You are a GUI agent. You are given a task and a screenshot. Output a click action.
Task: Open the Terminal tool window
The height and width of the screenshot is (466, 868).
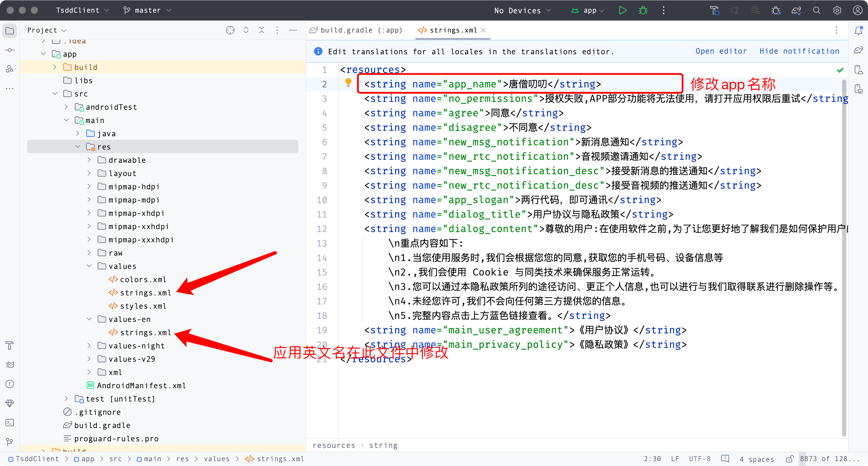point(10,423)
